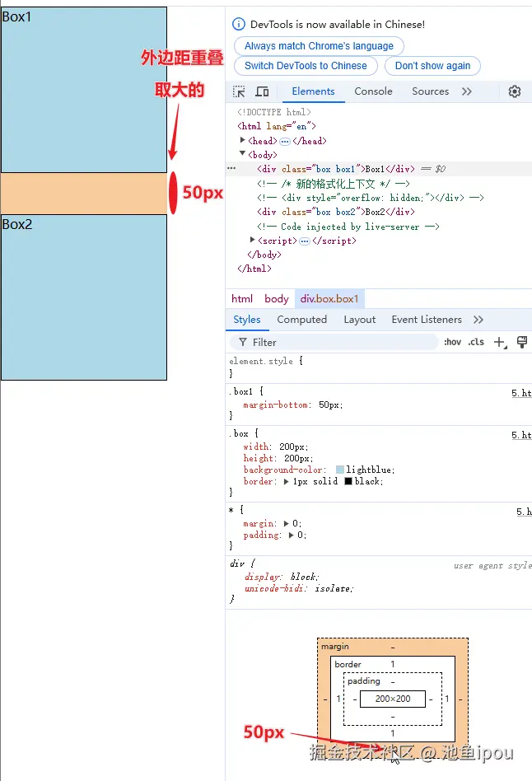Open DevTools settings gear
Viewport: 532px width, 781px height.
515,91
